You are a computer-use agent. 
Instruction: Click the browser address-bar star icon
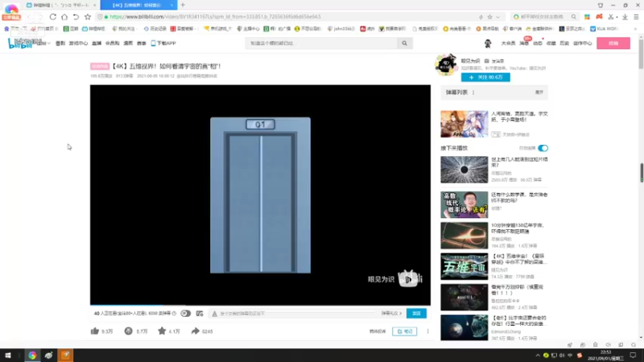[489, 17]
